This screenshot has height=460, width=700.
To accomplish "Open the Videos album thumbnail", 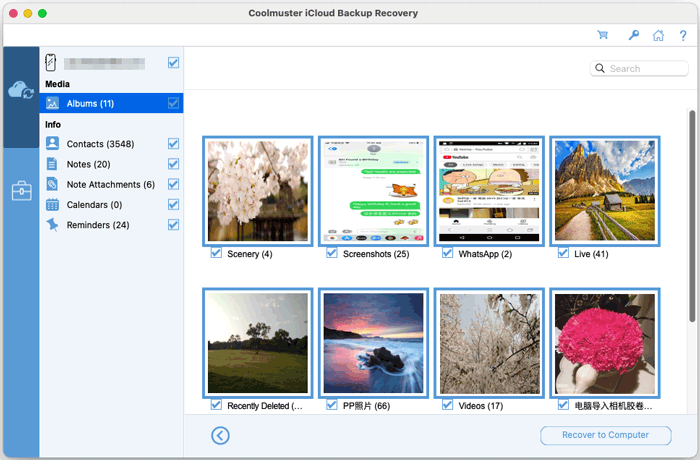I will [489, 343].
